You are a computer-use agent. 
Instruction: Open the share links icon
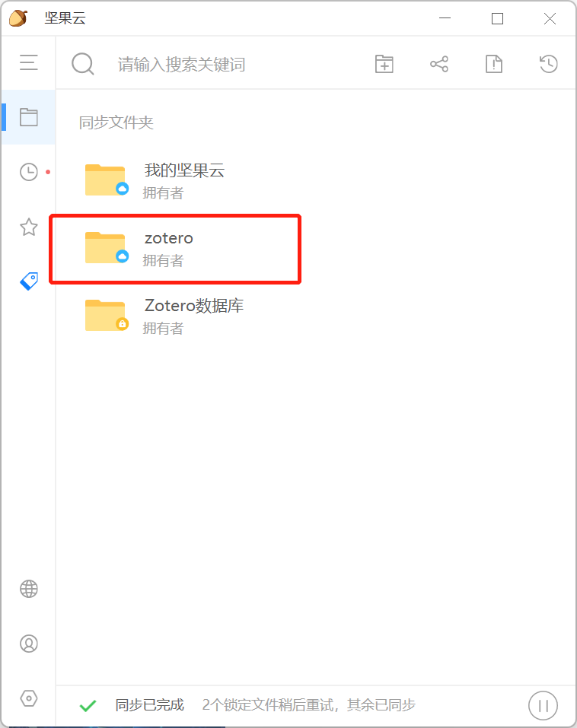[x=439, y=64]
